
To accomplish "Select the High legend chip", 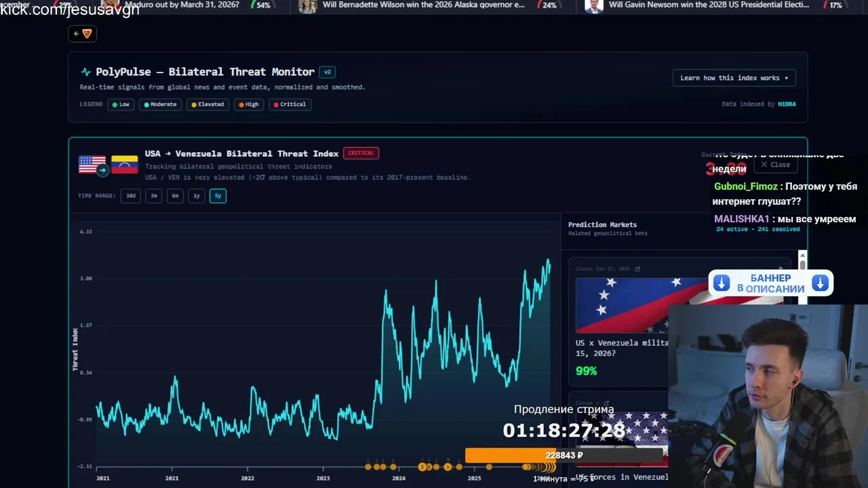I will [248, 104].
